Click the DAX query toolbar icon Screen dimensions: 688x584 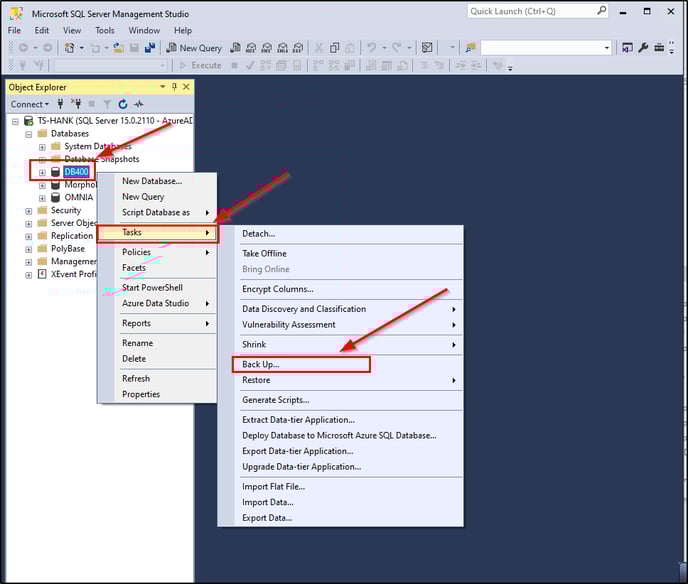click(x=298, y=48)
